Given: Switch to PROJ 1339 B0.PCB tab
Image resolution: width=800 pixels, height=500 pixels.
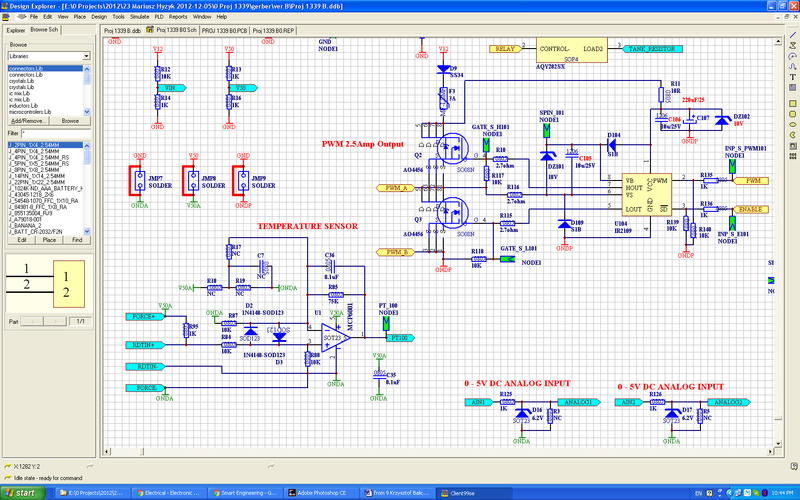Looking at the screenshot, I should coord(224,31).
